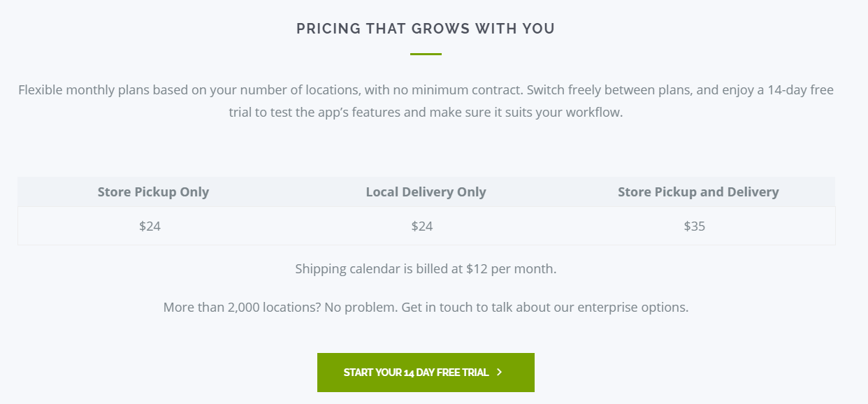Click the 'More than 2,000 locations?' question
Viewport: 868px width, 404px height.
242,307
